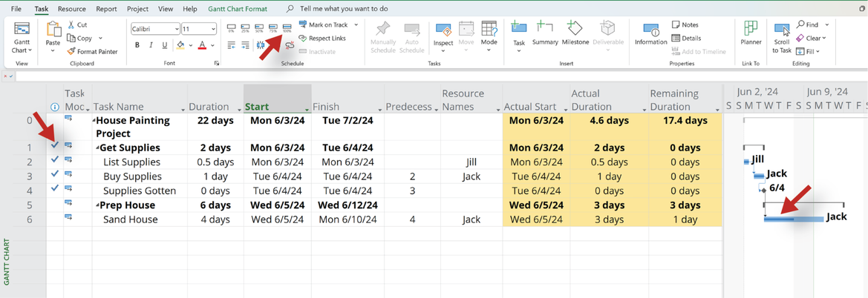Mark the task 25% complete
The width and height of the screenshot is (868, 298).
(245, 27)
